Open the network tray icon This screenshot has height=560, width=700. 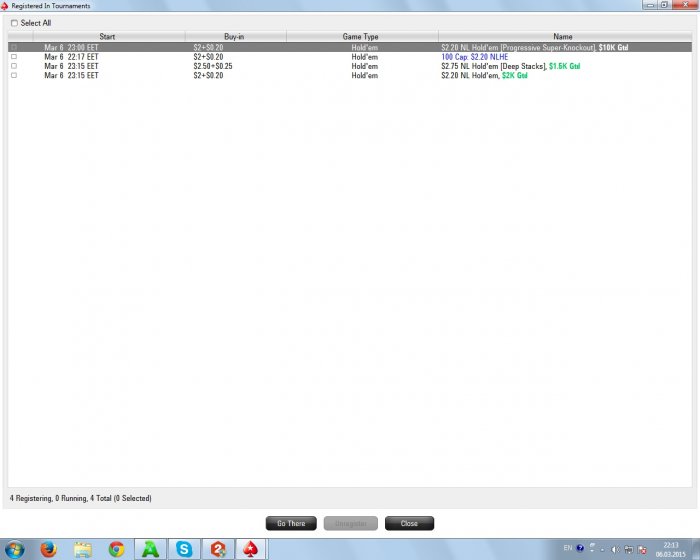point(629,550)
